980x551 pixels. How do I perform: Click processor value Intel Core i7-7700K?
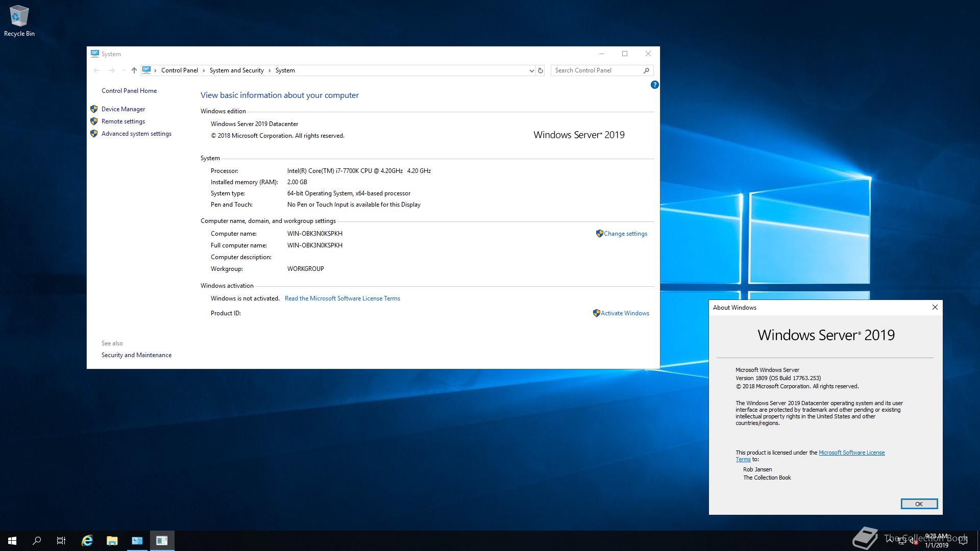[x=359, y=171]
